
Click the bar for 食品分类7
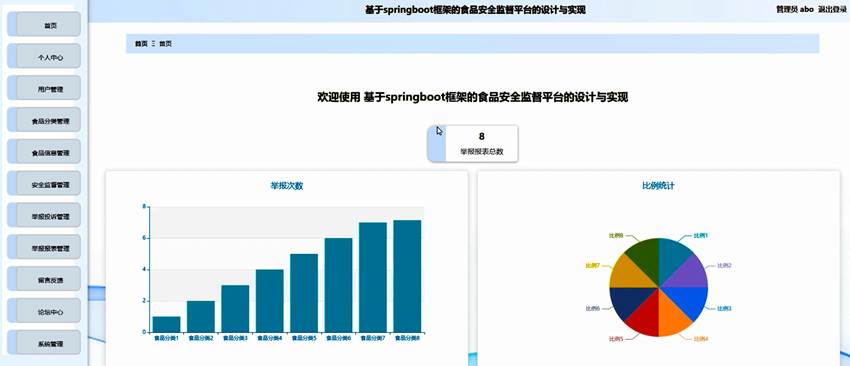click(x=373, y=277)
